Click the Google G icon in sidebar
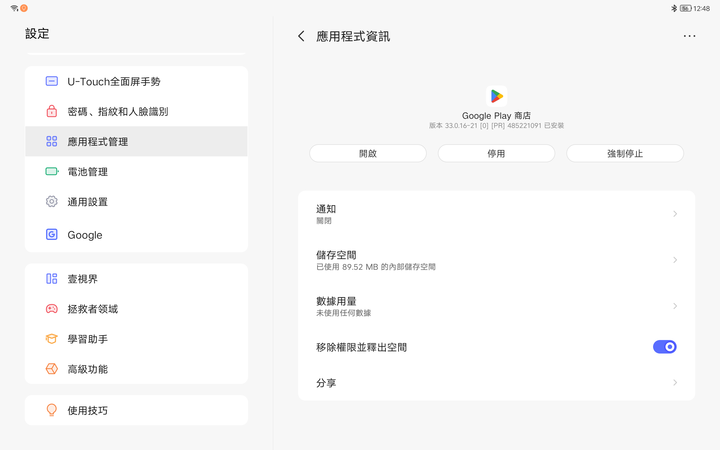The image size is (720, 450). (x=51, y=235)
